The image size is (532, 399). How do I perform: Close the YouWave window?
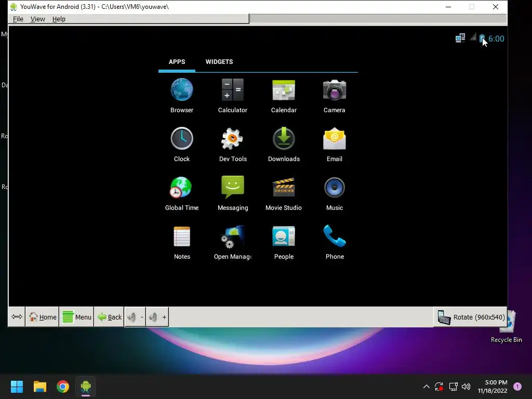[496, 7]
